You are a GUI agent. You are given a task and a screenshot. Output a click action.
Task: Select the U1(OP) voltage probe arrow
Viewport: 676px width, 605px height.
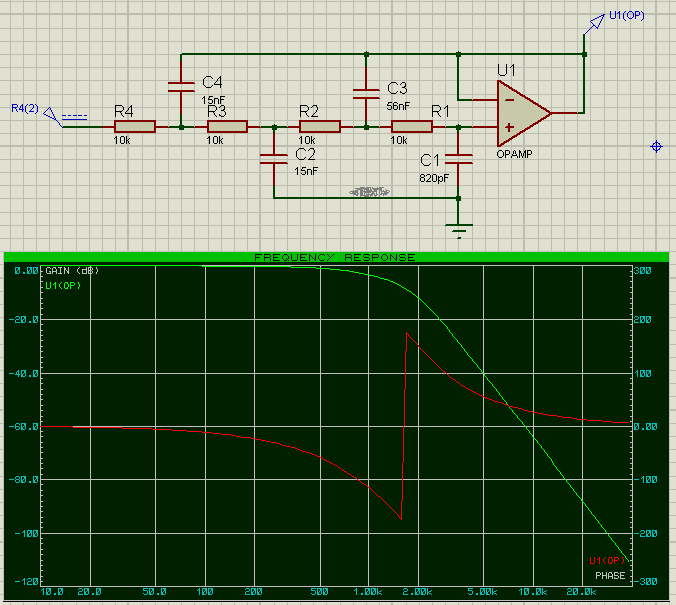click(589, 30)
